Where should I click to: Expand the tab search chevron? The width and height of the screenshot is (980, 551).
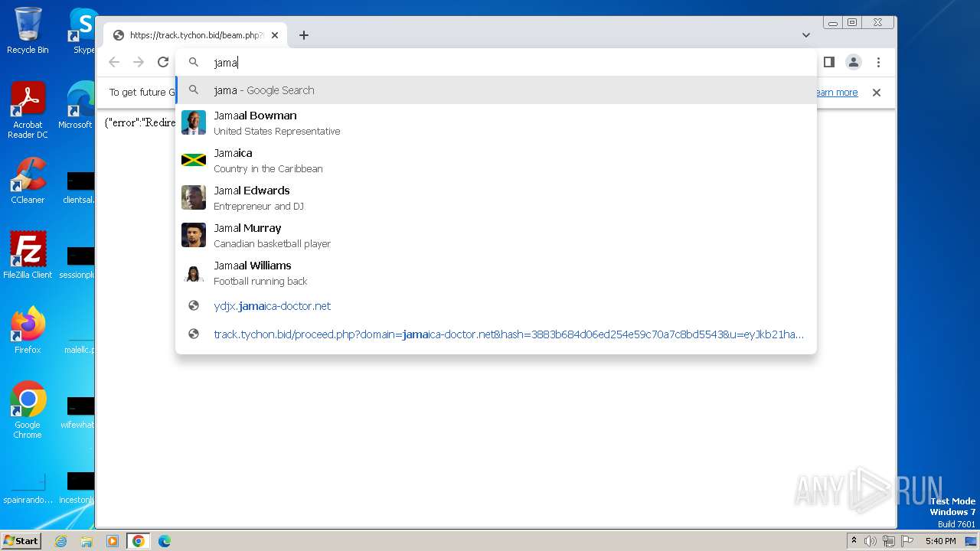806,35
